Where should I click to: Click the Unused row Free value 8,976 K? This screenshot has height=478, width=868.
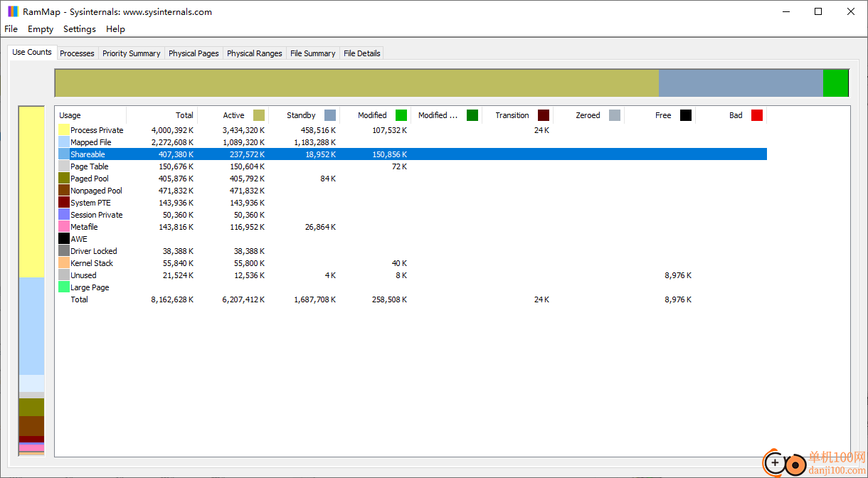(678, 275)
